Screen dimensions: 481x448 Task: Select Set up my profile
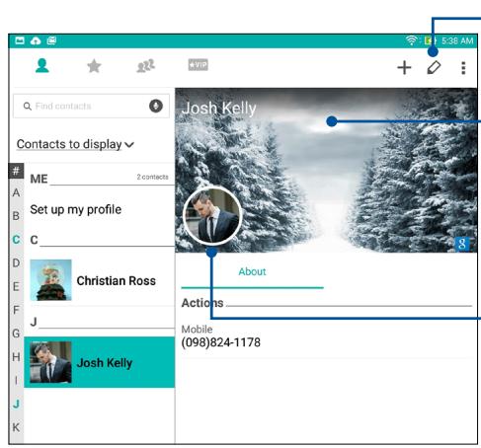point(76,209)
